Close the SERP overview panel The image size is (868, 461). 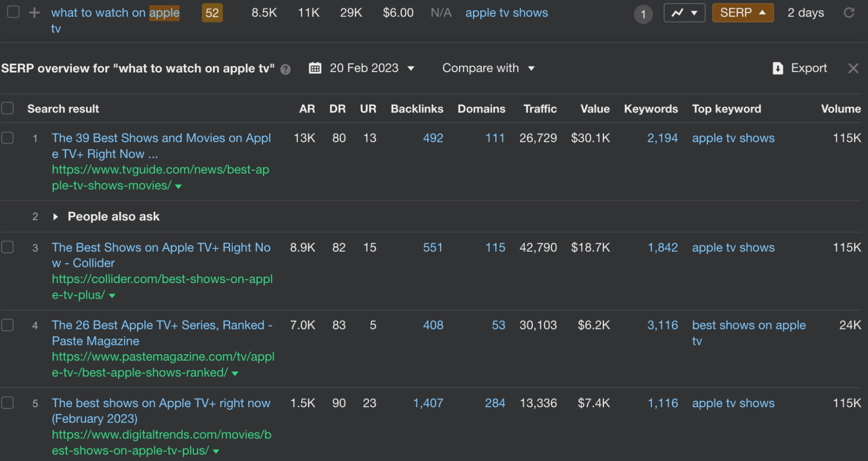tap(853, 68)
